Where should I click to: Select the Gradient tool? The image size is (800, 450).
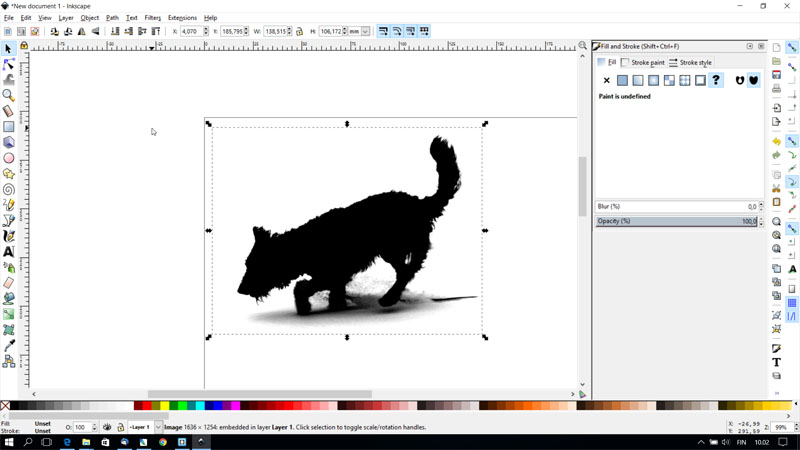[x=8, y=314]
